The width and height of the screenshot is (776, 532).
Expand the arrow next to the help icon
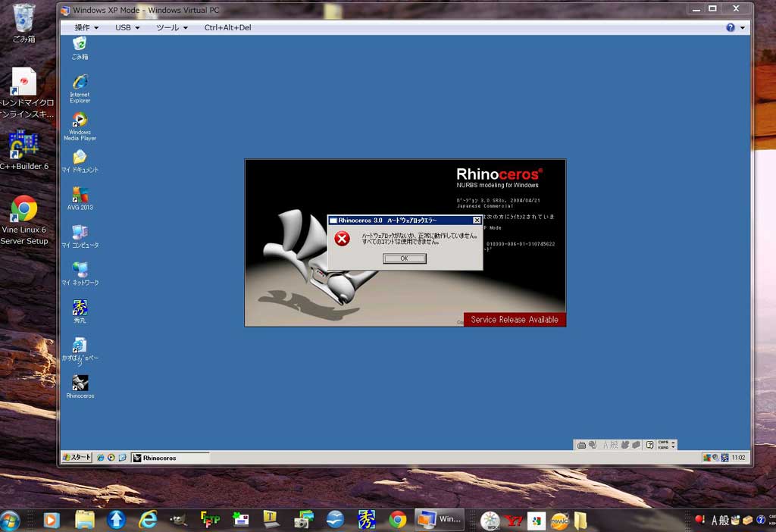point(743,28)
